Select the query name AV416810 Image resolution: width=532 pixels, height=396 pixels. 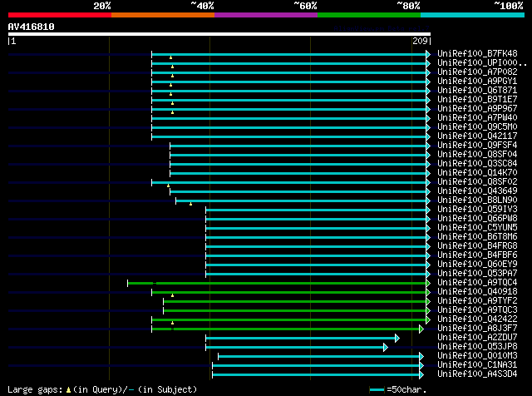pos(32,27)
